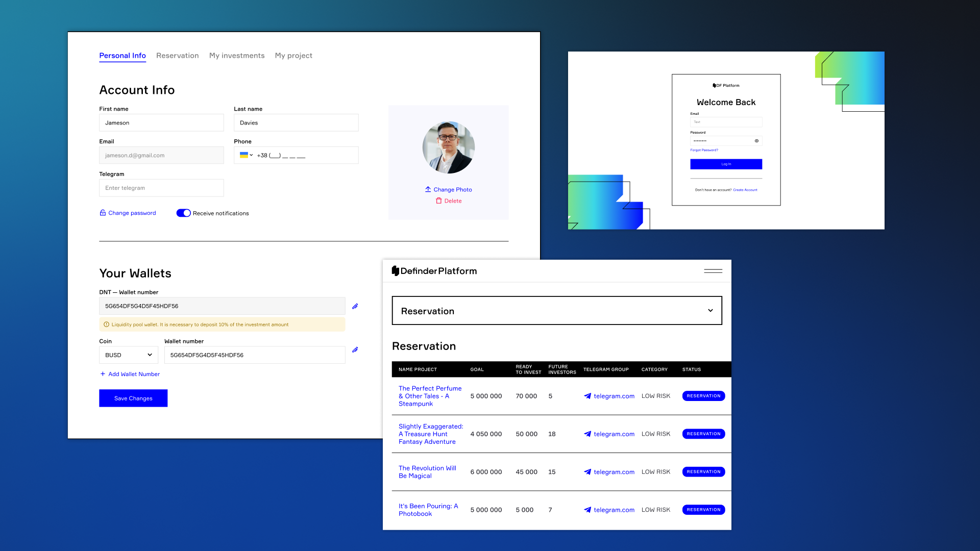980x551 pixels.
Task: Show the password in Welcome Back form
Action: 757,140
